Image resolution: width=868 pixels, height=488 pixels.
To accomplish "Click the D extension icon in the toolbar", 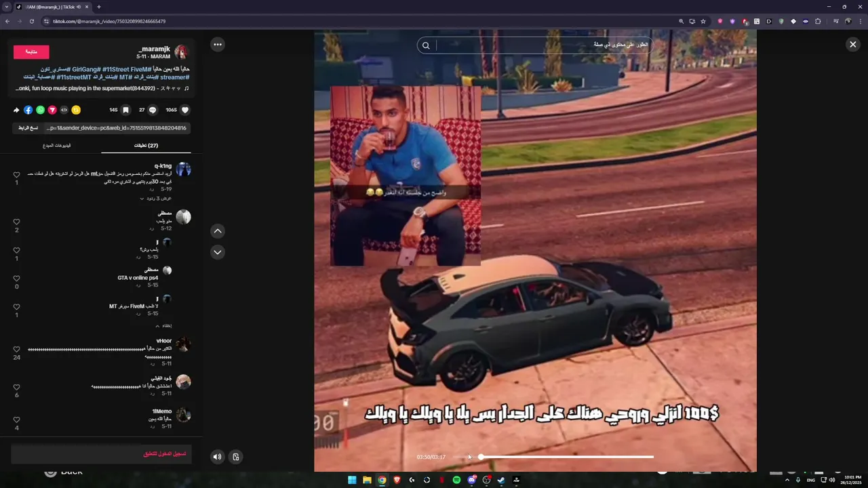I will [x=769, y=21].
